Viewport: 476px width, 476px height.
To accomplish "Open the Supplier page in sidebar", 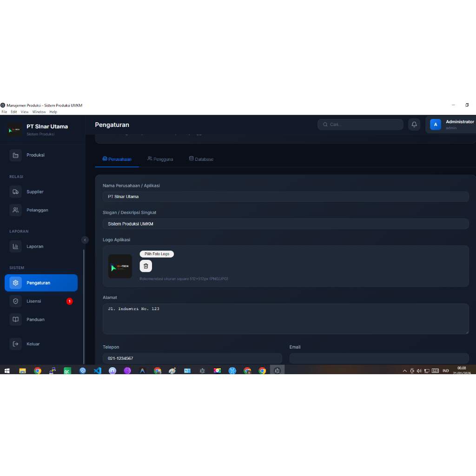I will (x=41, y=192).
